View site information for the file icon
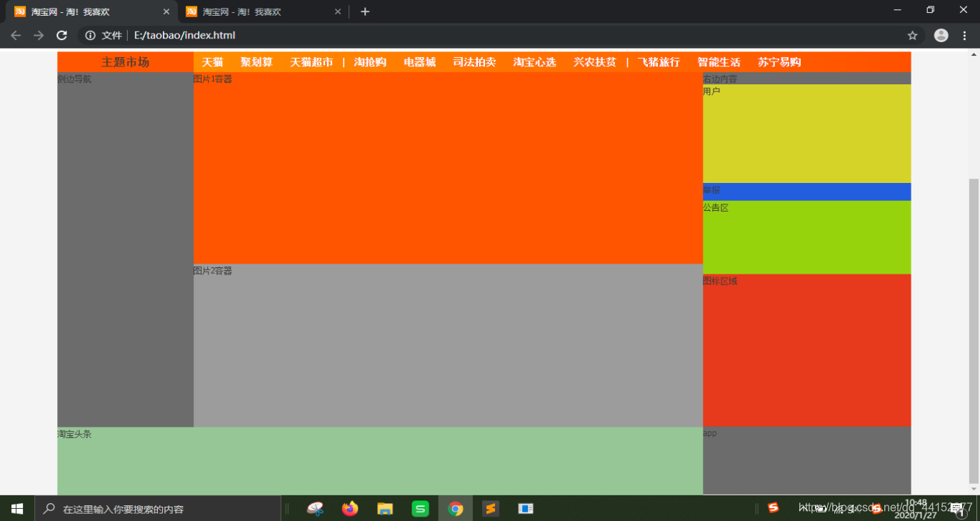980x521 pixels. coord(90,36)
